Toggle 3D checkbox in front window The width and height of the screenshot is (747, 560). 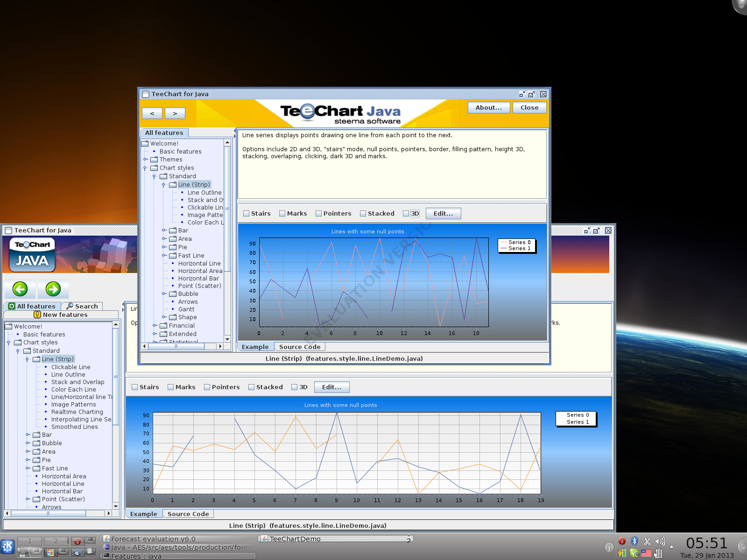(406, 213)
